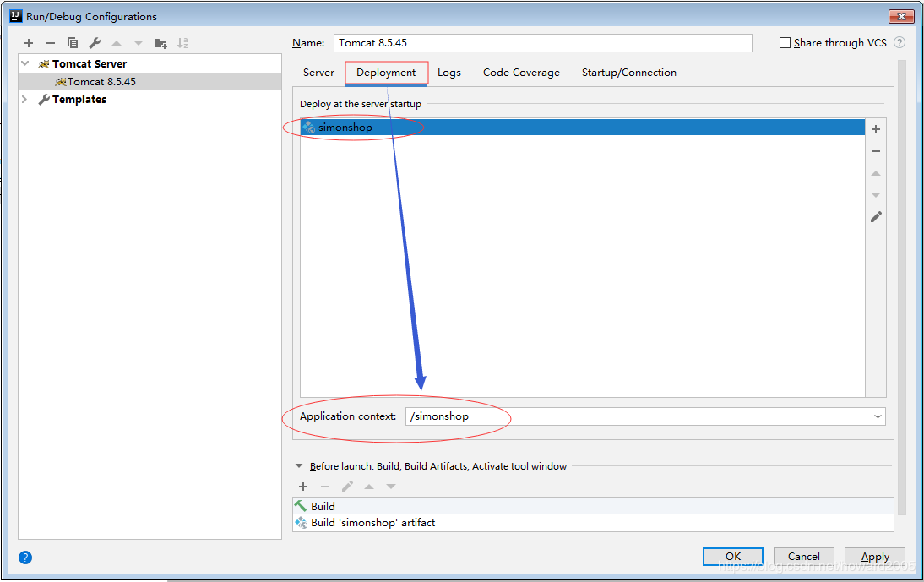Select simonshop artifact in deploy list

(x=582, y=128)
